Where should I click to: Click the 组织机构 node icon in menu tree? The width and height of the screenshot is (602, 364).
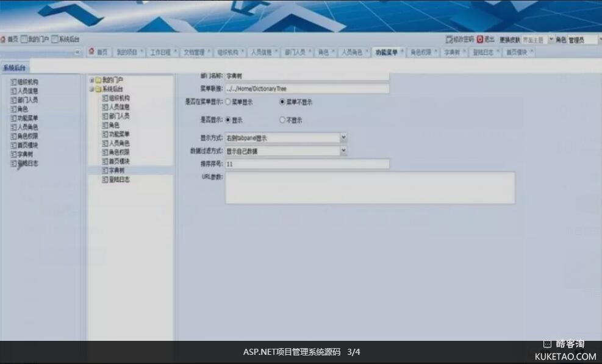[105, 98]
